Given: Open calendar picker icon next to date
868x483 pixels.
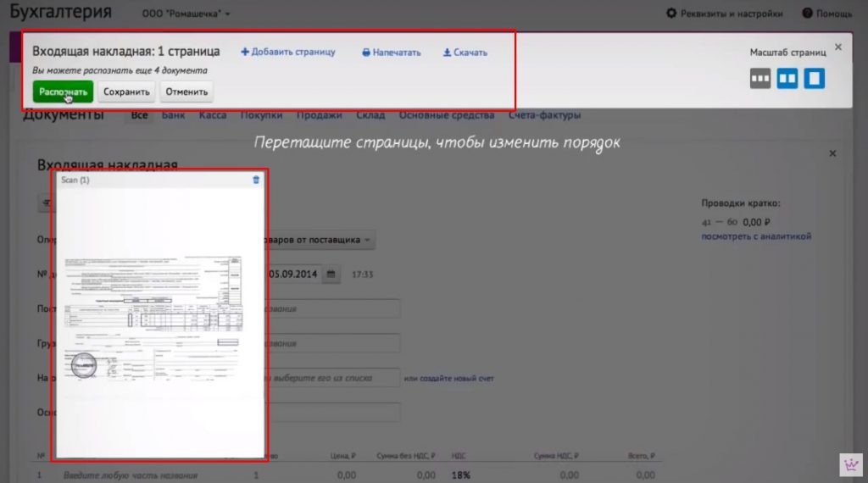Looking at the screenshot, I should coord(331,274).
